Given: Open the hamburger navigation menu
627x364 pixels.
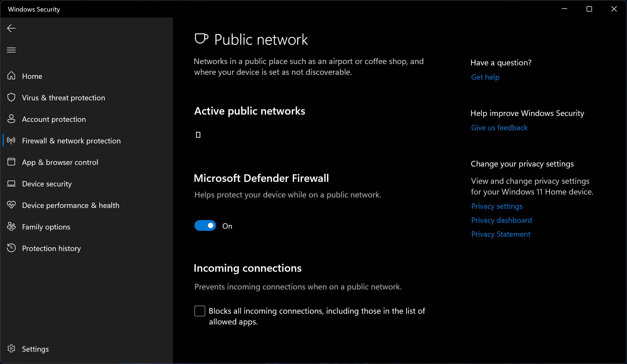Looking at the screenshot, I should [11, 50].
